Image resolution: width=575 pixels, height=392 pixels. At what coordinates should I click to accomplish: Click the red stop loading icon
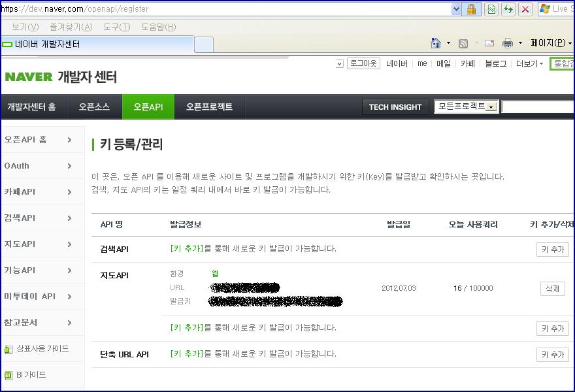[525, 8]
